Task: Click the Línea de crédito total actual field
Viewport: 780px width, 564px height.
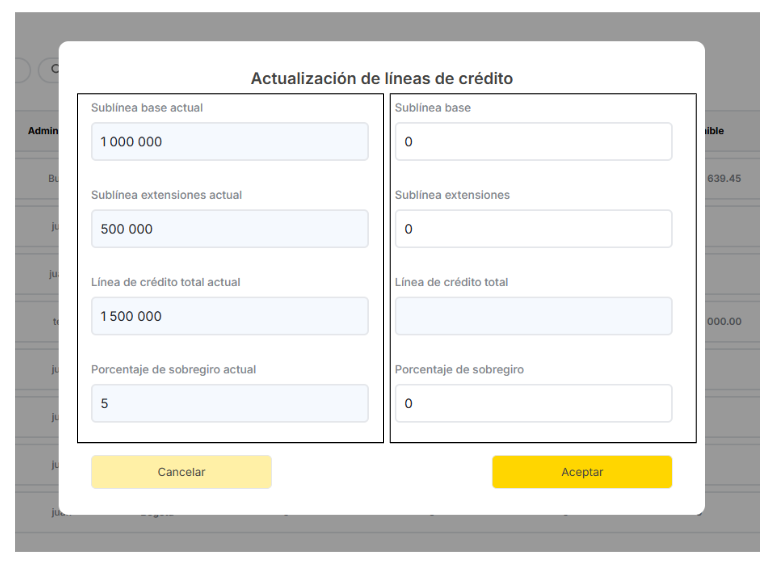Action: [x=229, y=316]
